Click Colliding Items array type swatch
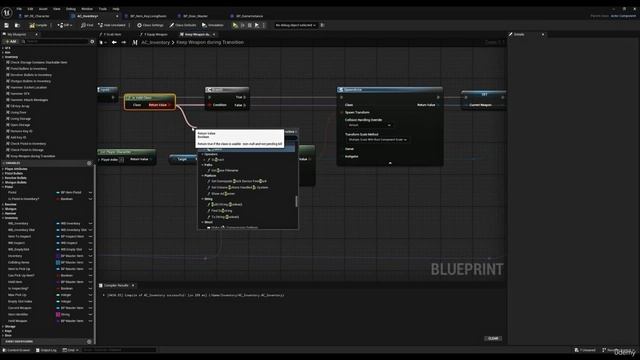 pyautogui.click(x=58, y=262)
